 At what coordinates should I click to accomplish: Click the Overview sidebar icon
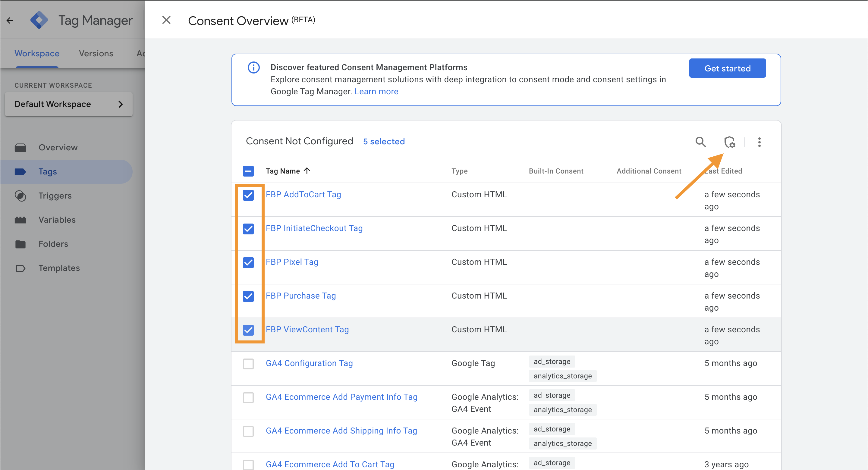tap(20, 148)
